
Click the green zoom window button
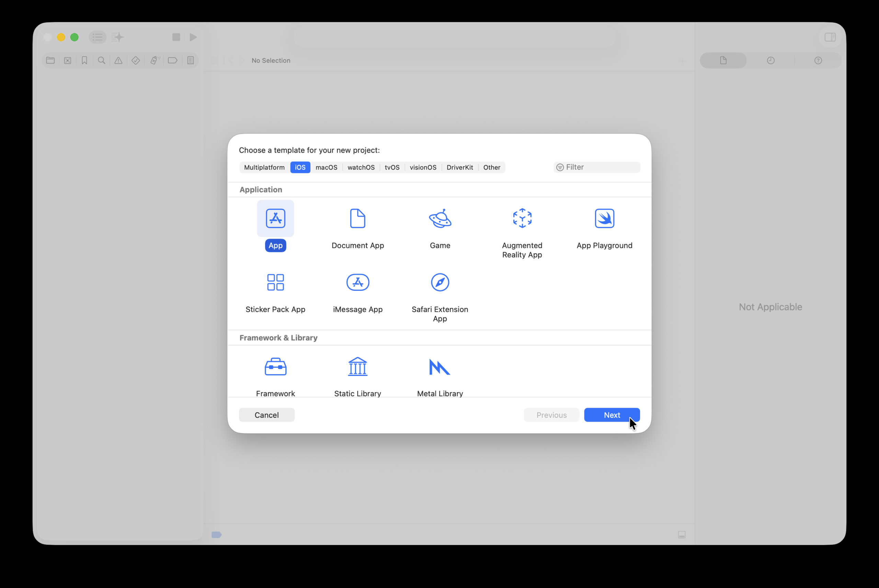tap(74, 37)
